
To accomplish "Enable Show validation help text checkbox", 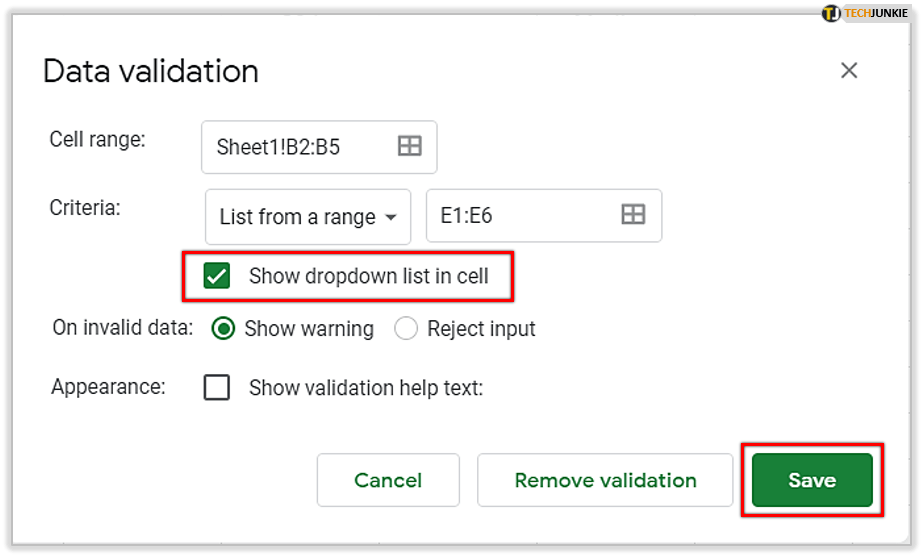I will [x=216, y=387].
